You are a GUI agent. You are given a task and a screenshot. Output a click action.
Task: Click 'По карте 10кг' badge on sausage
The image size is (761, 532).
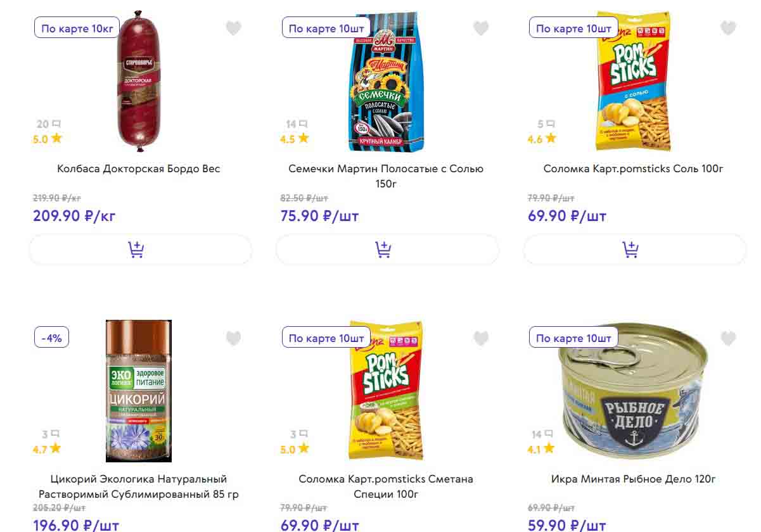pyautogui.click(x=77, y=28)
